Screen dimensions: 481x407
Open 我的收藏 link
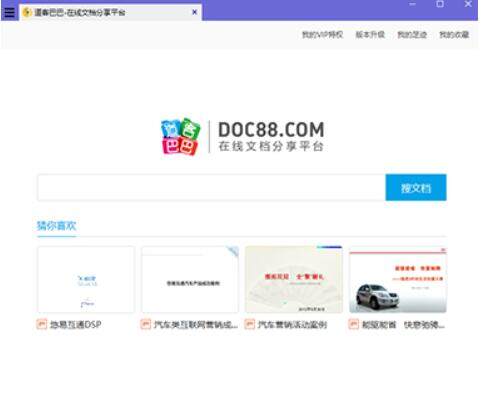[x=454, y=34]
